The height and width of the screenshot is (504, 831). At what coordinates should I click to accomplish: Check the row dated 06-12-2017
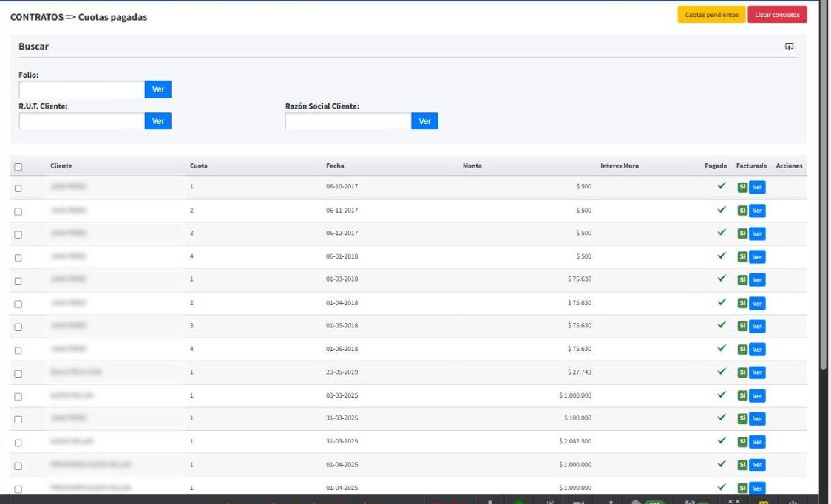18,235
